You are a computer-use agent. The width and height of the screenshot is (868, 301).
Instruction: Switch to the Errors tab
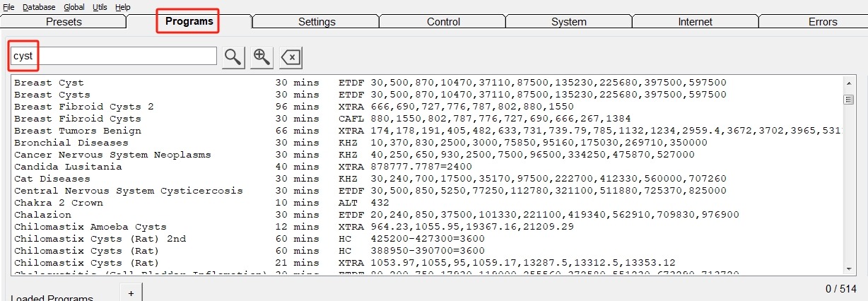[822, 22]
